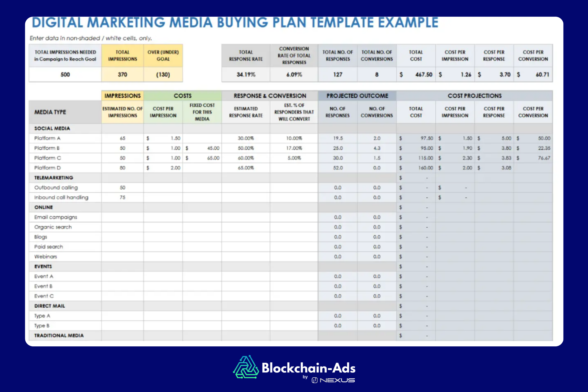Click the Blockchain-Ads logo icon

click(x=246, y=367)
